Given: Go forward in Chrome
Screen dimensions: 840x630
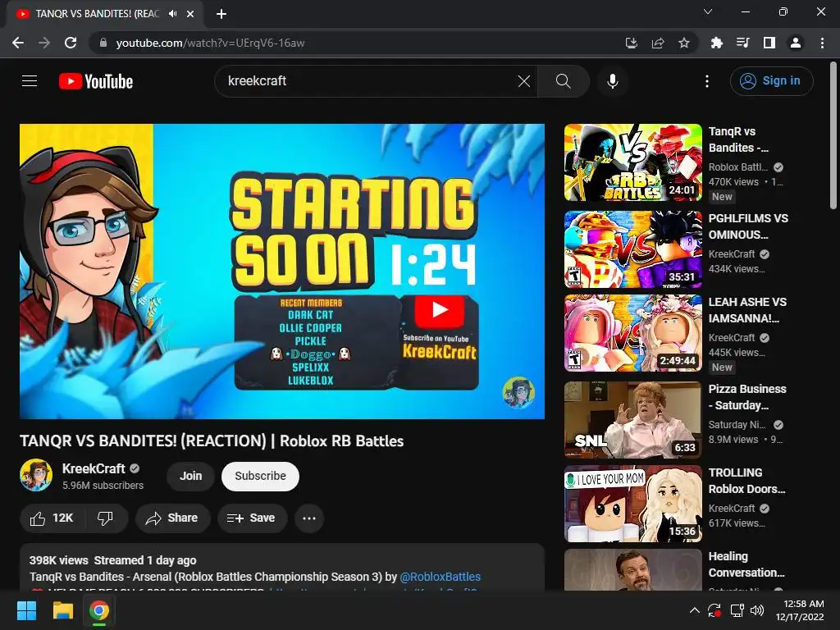Looking at the screenshot, I should 44,43.
